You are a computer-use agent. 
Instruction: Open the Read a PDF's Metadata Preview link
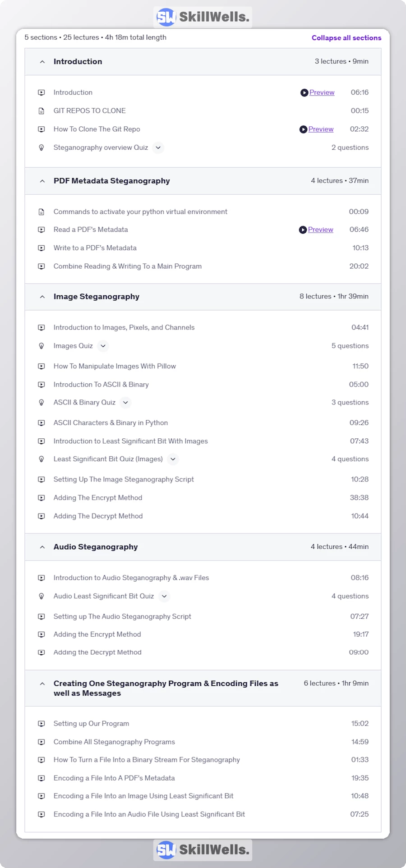[320, 230]
